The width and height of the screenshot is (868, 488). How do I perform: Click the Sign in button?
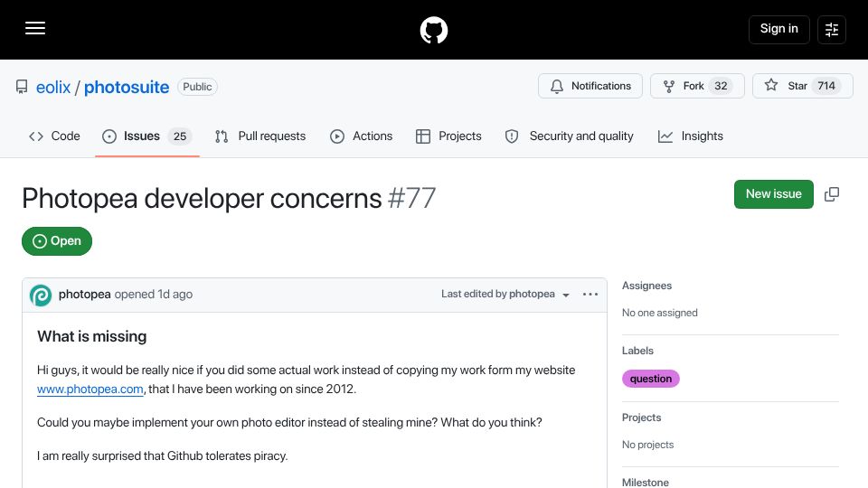pyautogui.click(x=778, y=29)
